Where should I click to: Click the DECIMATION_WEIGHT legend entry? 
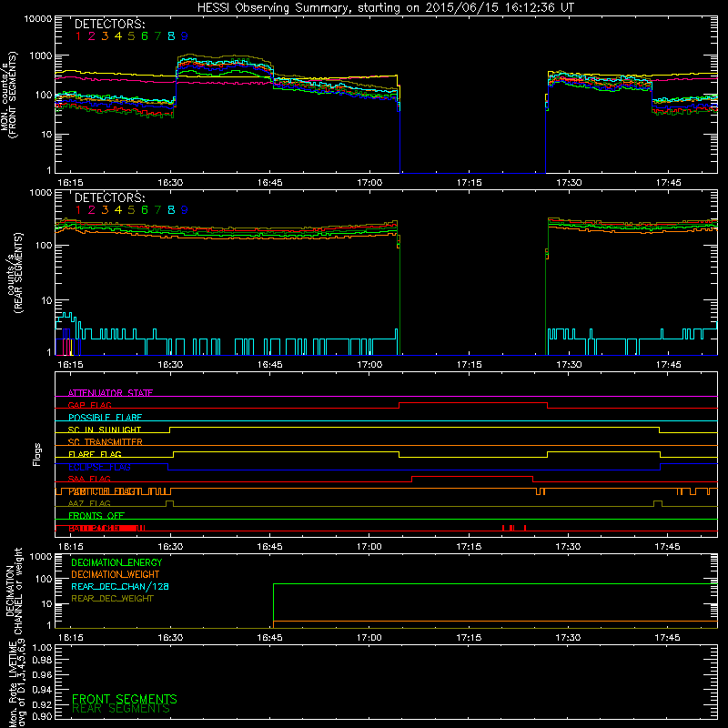pyautogui.click(x=116, y=574)
